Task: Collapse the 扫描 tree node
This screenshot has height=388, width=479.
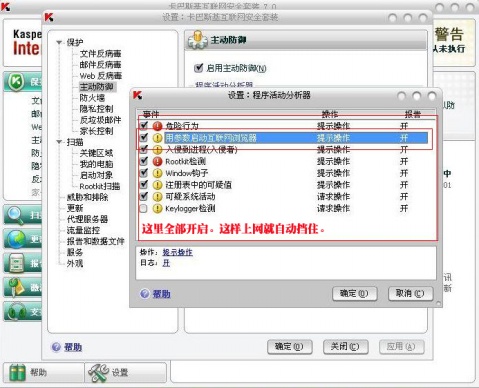Action: 59,142
